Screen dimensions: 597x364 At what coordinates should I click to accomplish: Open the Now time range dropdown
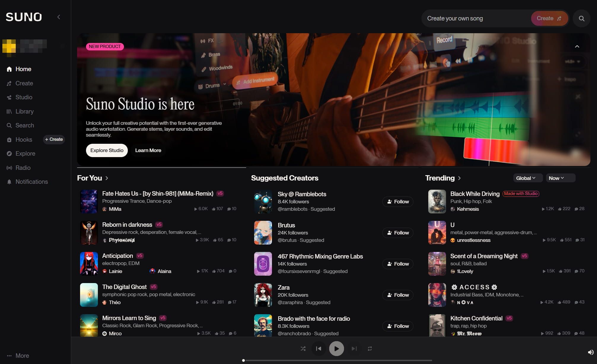556,178
